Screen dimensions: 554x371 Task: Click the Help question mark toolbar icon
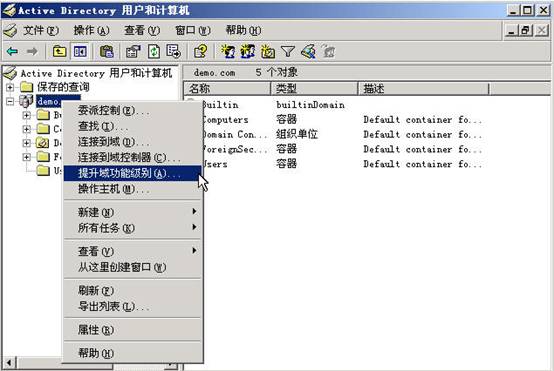tap(201, 52)
